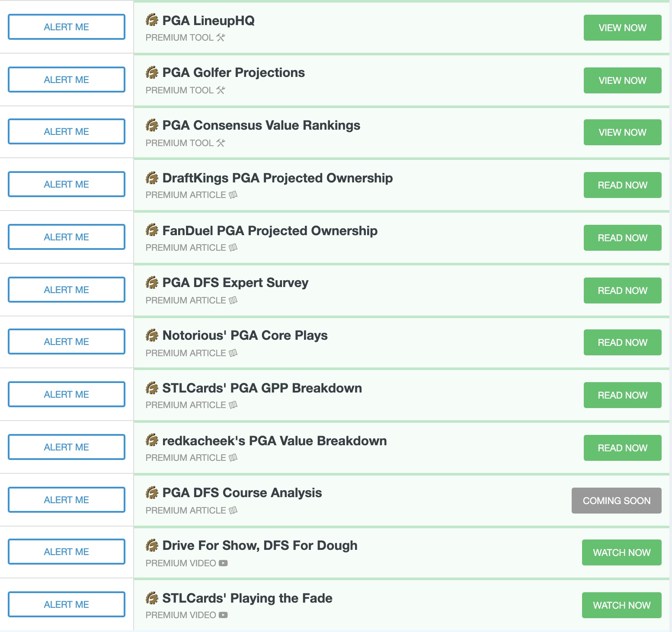This screenshot has width=672, height=632.
Task: Click gold badge icon beside Drive For Show
Action: (x=152, y=545)
